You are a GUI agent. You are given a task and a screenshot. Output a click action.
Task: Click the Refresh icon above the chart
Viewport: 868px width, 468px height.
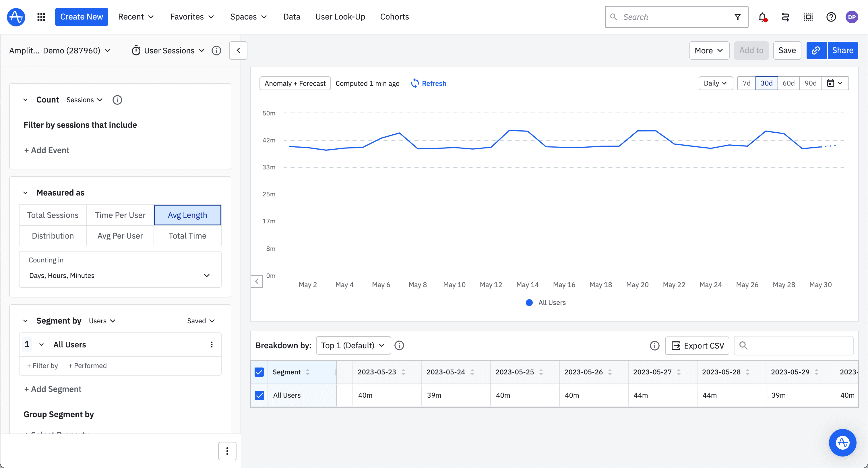[415, 83]
